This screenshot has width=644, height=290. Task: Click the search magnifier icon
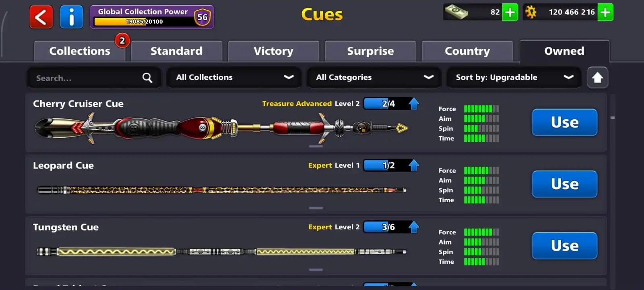(x=147, y=78)
